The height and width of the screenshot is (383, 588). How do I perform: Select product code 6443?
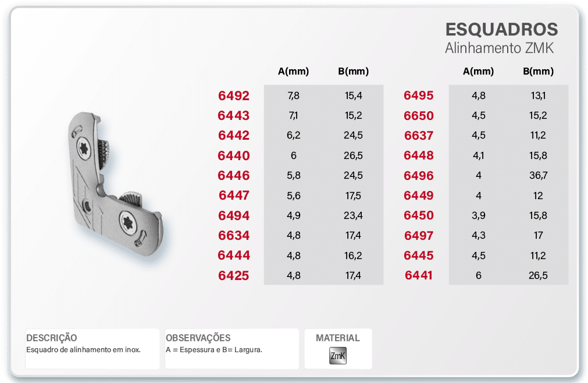(x=234, y=116)
